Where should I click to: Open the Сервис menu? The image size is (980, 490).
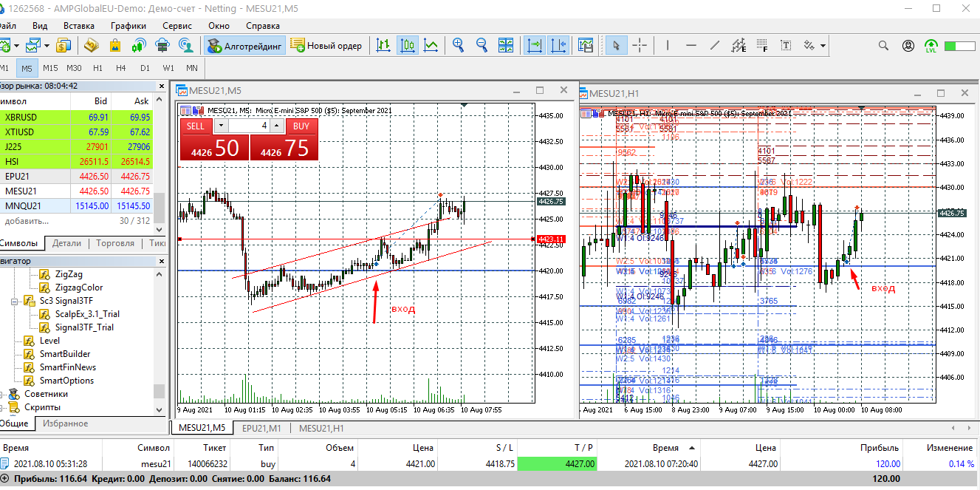177,25
